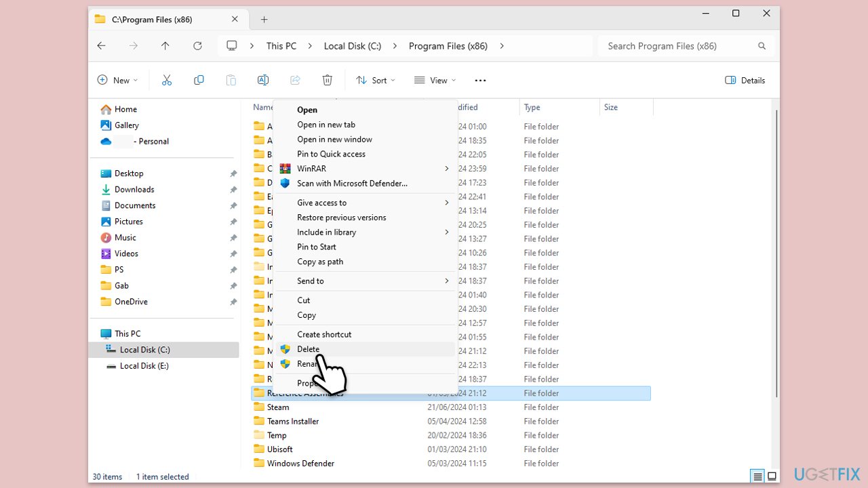The width and height of the screenshot is (868, 488).
Task: Click the Copy toolbar icon
Action: [x=199, y=80]
